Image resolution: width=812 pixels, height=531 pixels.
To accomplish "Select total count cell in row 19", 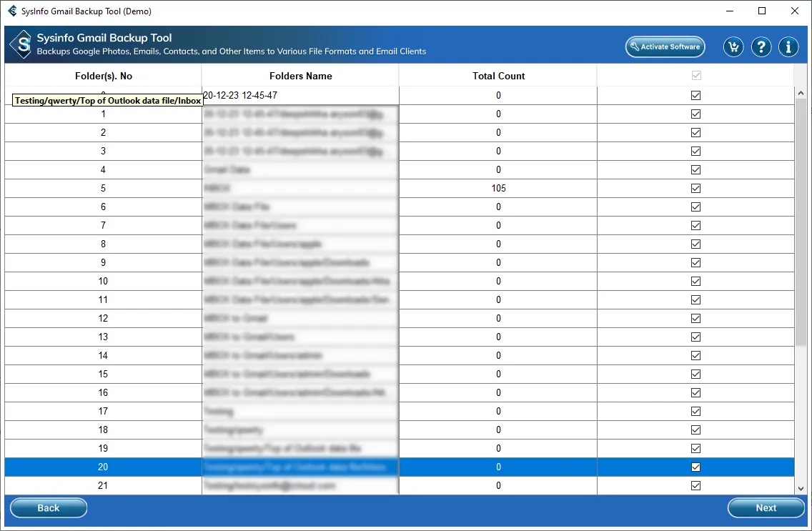I will pyautogui.click(x=498, y=448).
